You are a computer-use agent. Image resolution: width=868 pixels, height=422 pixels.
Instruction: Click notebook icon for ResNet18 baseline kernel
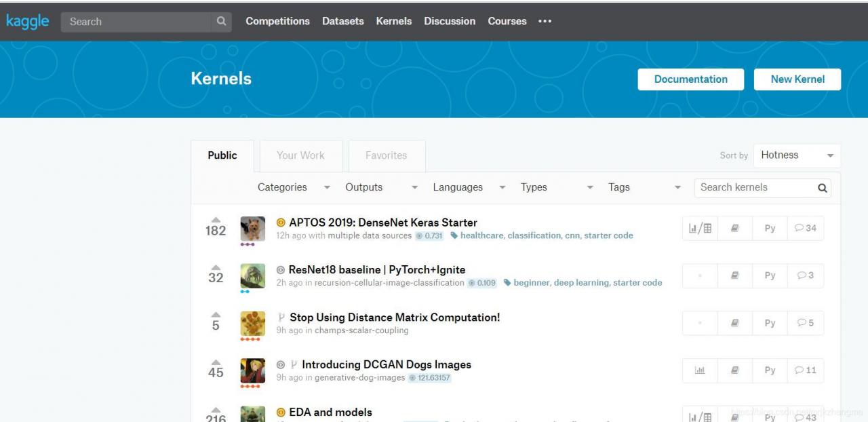pos(734,275)
